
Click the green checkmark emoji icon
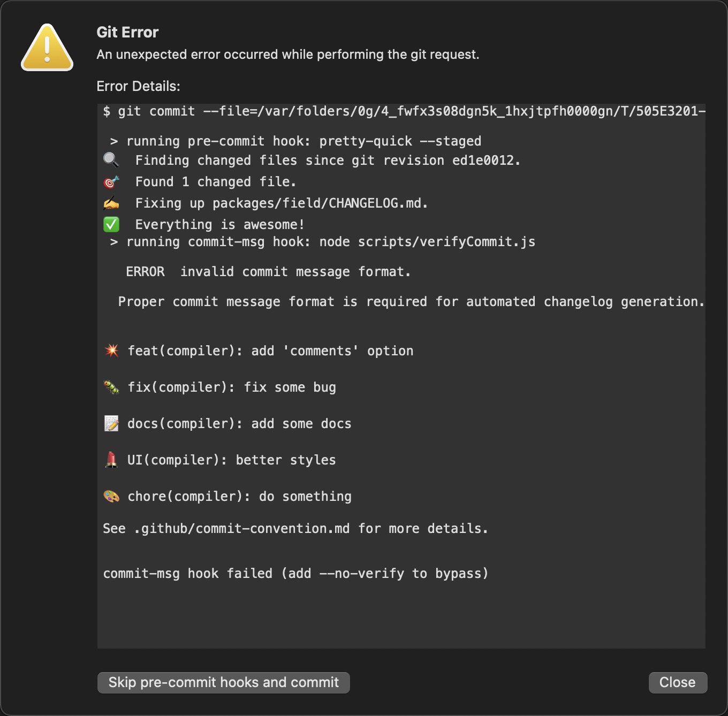pyautogui.click(x=111, y=225)
